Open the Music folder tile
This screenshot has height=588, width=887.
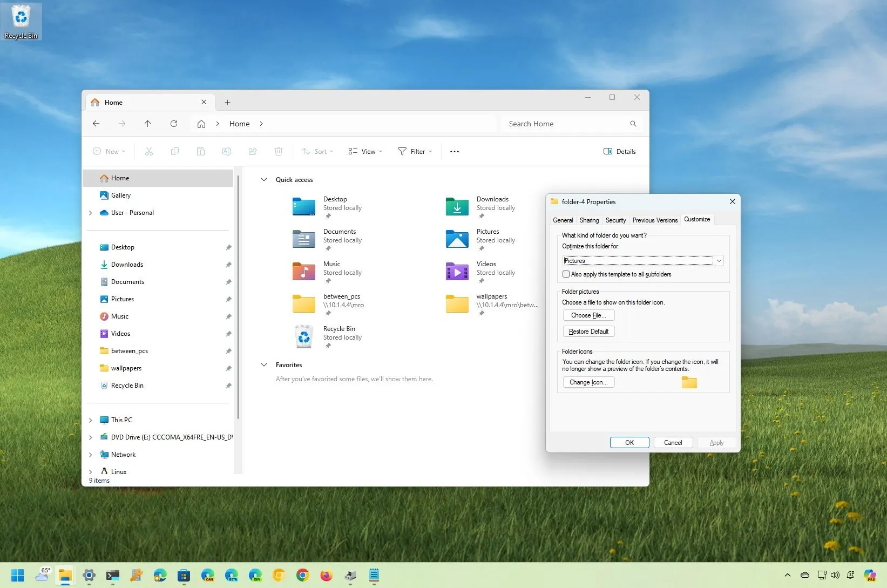coord(327,272)
